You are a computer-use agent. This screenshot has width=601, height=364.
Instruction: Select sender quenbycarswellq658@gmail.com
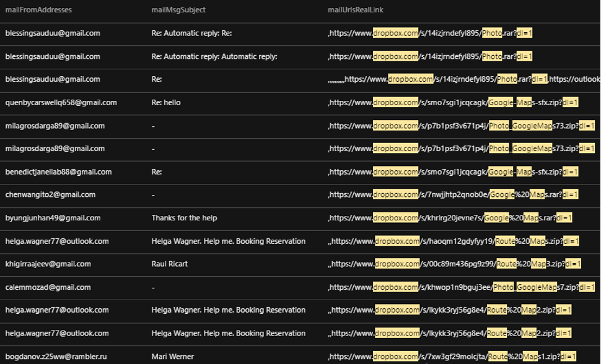[x=61, y=103]
